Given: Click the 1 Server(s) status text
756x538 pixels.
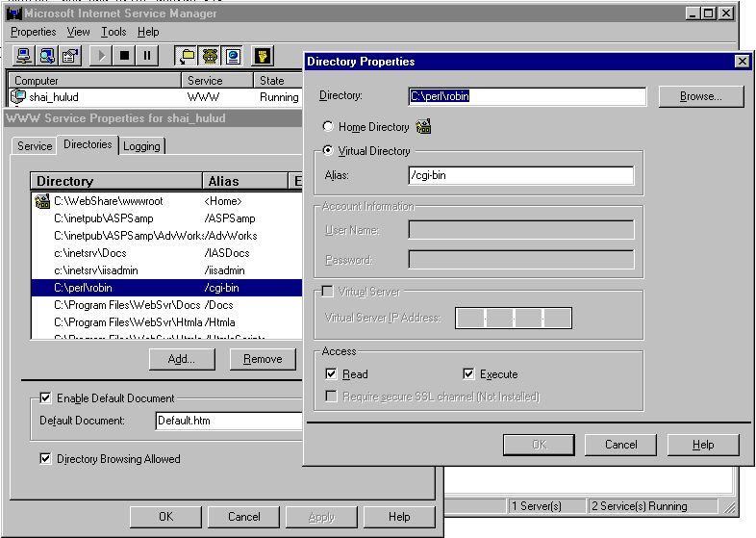Looking at the screenshot, I should [536, 506].
